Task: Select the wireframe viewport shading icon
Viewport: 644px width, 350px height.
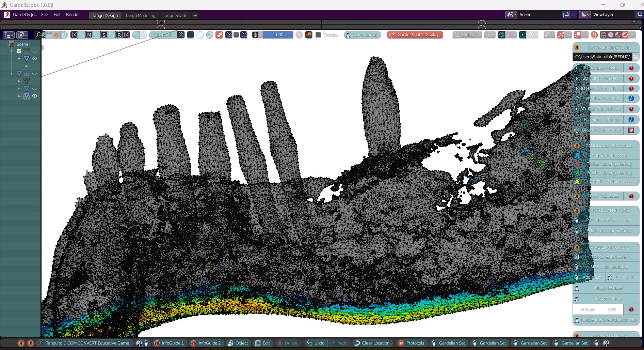Action: 603,35
